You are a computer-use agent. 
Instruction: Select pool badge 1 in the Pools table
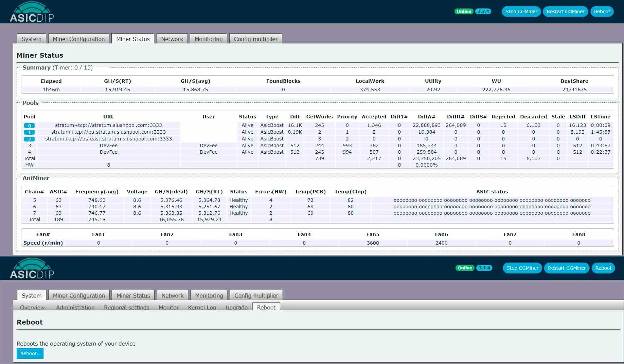point(29,132)
